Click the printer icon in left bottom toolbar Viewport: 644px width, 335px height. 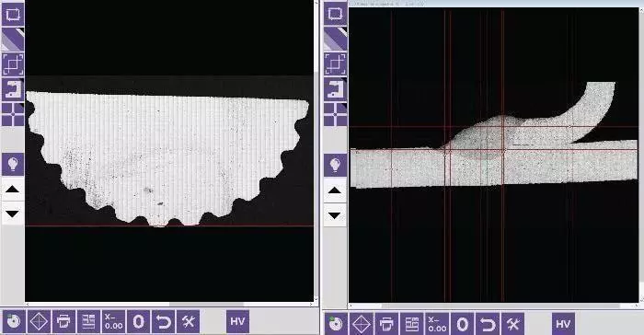[x=63, y=321]
